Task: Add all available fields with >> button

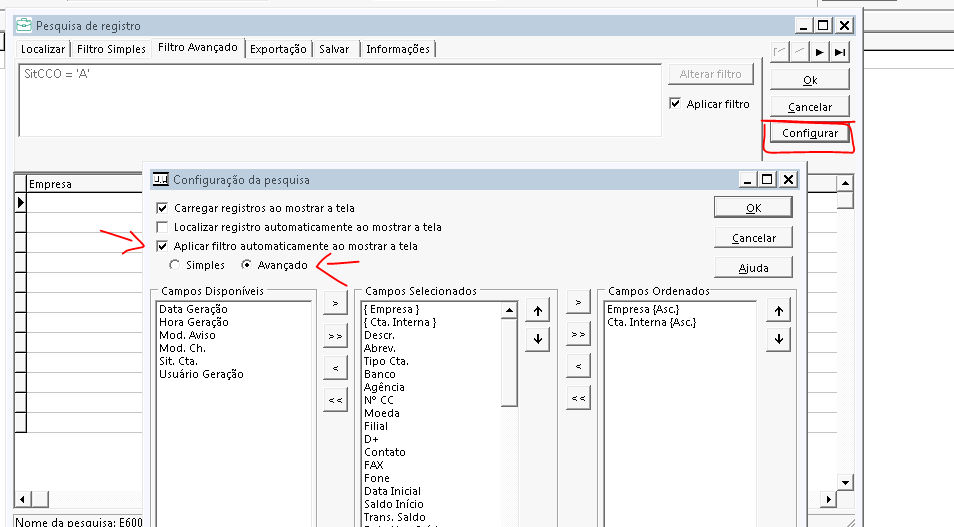Action: pyautogui.click(x=335, y=335)
